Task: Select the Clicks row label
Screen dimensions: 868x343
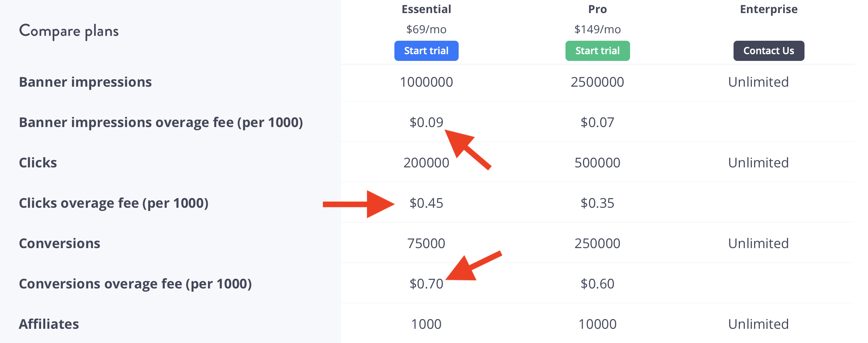Action: 38,162
